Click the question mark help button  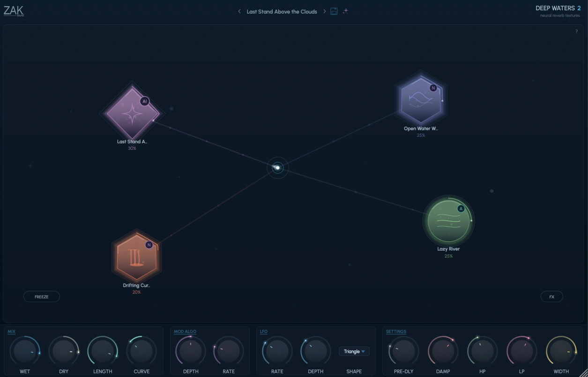pos(577,31)
